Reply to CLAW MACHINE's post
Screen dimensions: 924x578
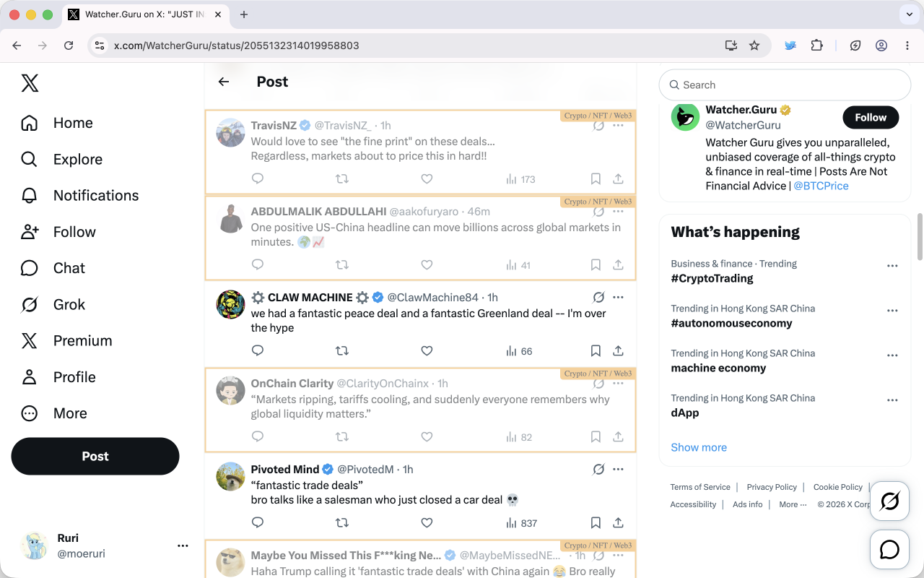click(258, 351)
